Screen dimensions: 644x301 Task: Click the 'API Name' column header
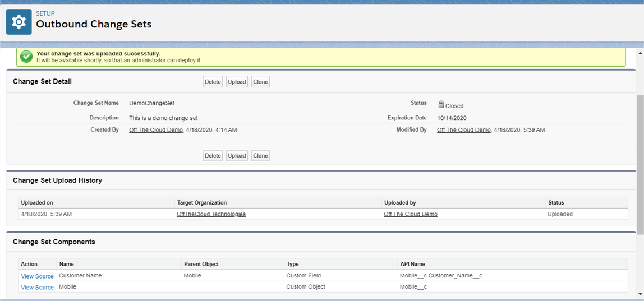[513, 264]
